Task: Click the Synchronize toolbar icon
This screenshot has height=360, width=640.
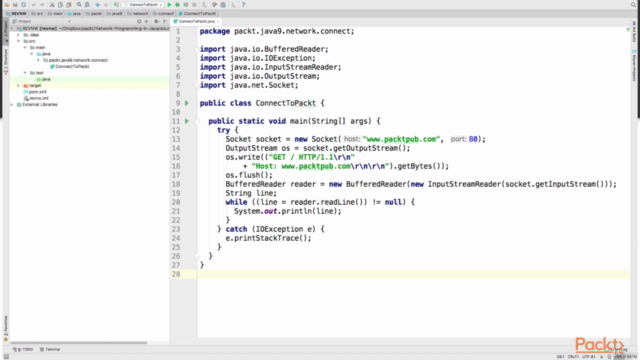Action: pos(23,4)
